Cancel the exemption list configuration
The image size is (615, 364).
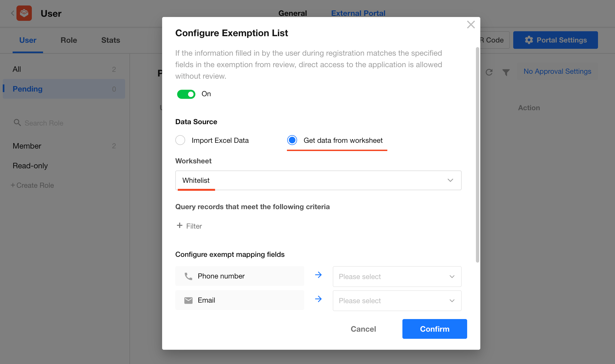363,329
